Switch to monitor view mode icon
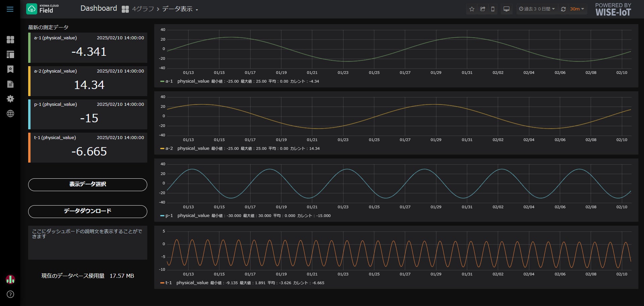 (x=506, y=9)
